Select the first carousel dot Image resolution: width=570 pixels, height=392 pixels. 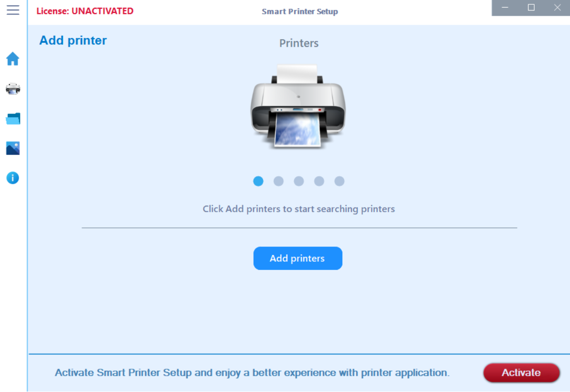258,181
